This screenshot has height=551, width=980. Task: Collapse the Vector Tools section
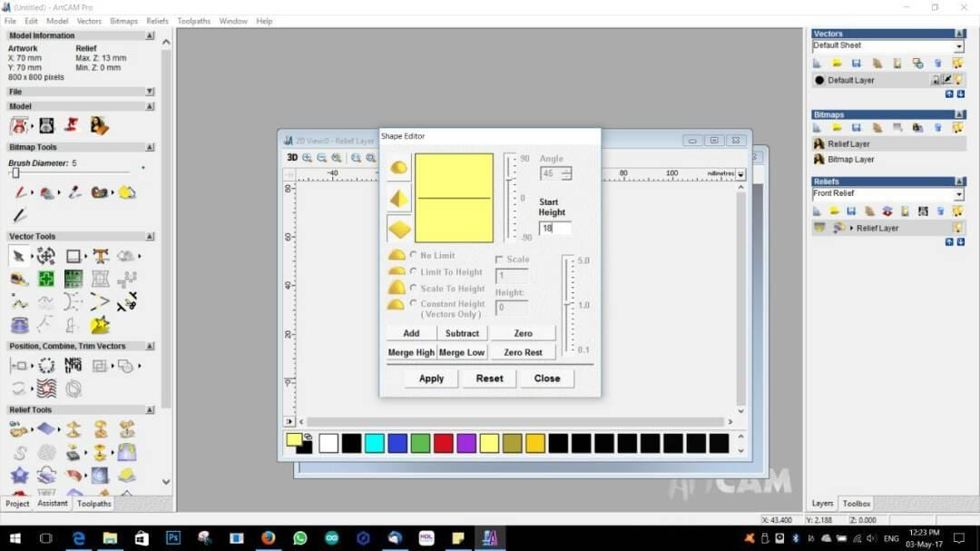coord(150,236)
